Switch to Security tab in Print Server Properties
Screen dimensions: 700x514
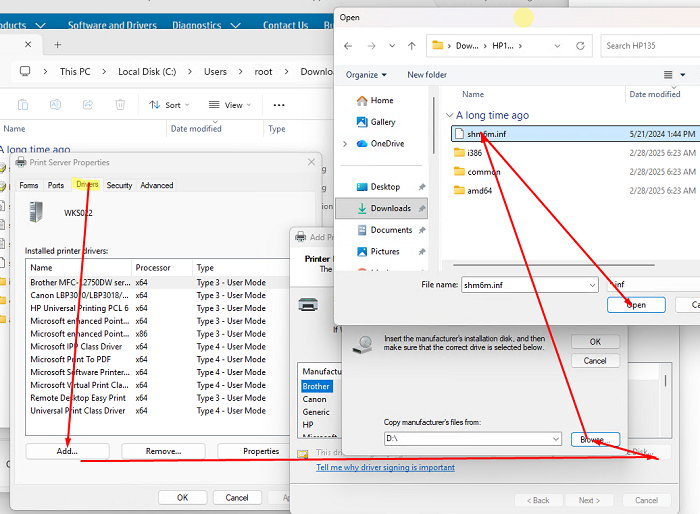coord(119,185)
